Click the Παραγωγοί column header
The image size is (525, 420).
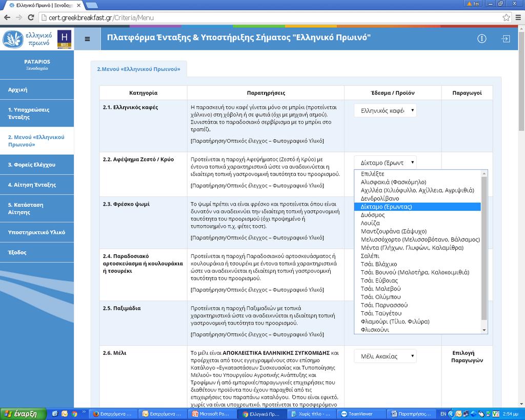point(467,93)
